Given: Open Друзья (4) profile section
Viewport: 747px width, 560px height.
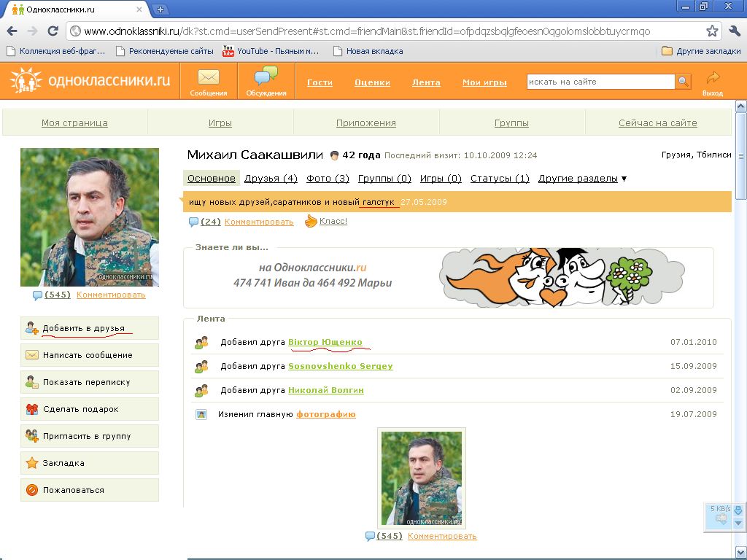Looking at the screenshot, I should [271, 179].
